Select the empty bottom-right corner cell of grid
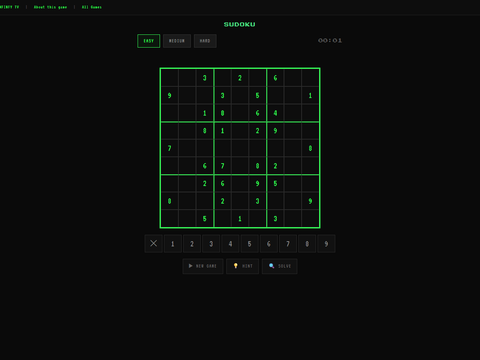The width and height of the screenshot is (480, 360). [310, 219]
